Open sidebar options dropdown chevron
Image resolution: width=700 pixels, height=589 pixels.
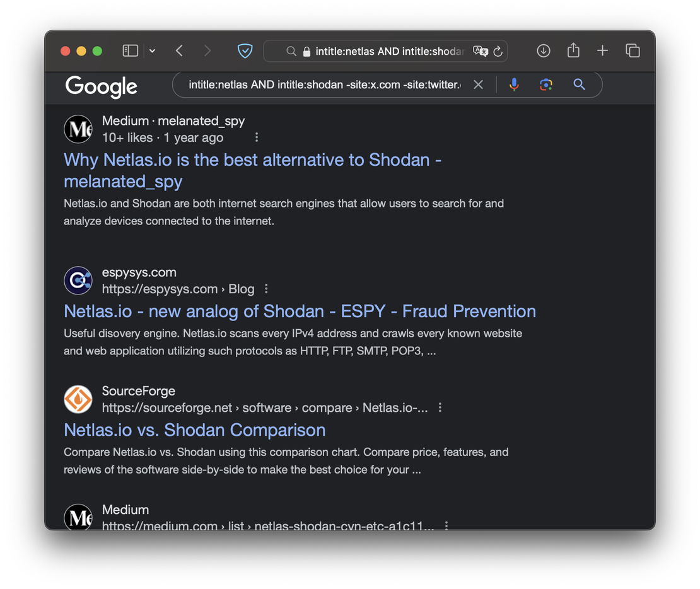[x=152, y=51]
